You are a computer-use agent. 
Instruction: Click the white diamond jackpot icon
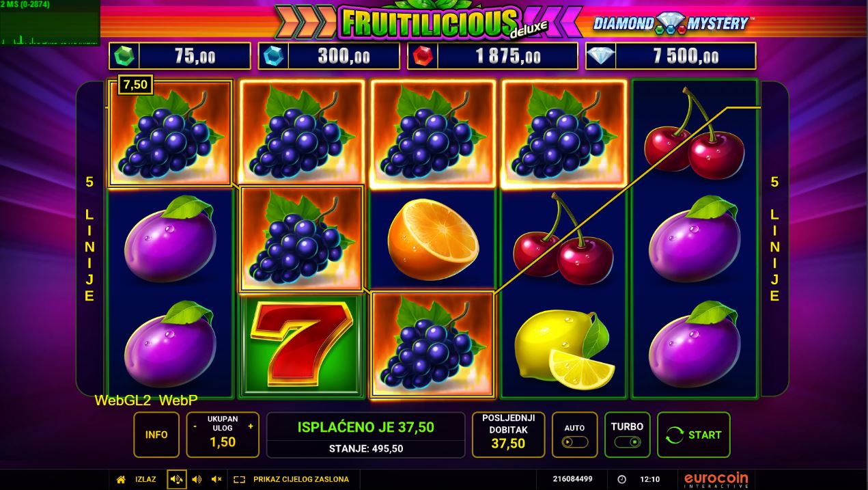tap(601, 56)
